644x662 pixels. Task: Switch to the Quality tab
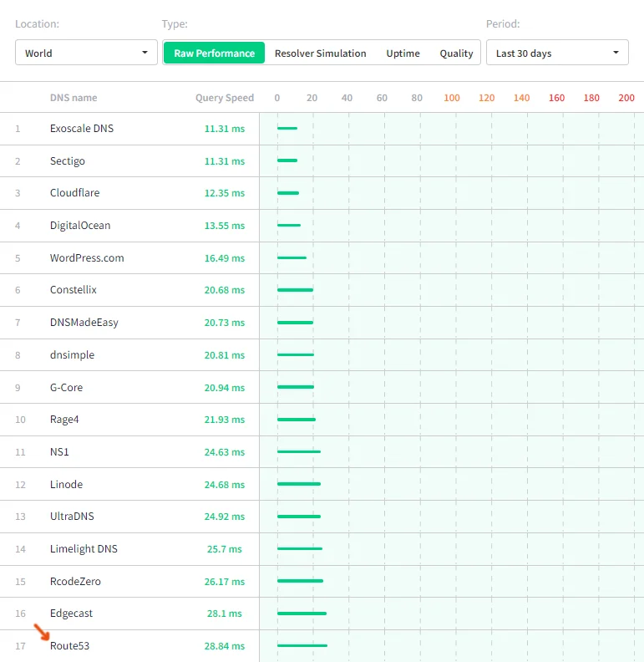456,53
